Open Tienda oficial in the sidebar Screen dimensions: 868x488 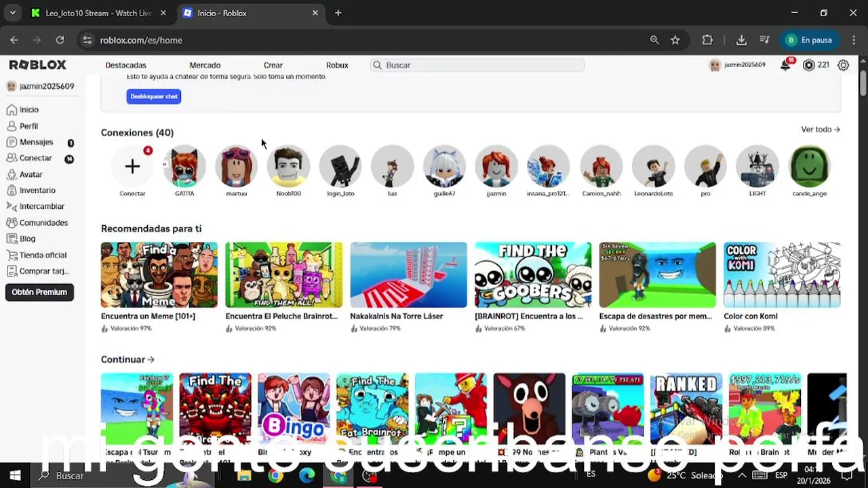(x=36, y=255)
